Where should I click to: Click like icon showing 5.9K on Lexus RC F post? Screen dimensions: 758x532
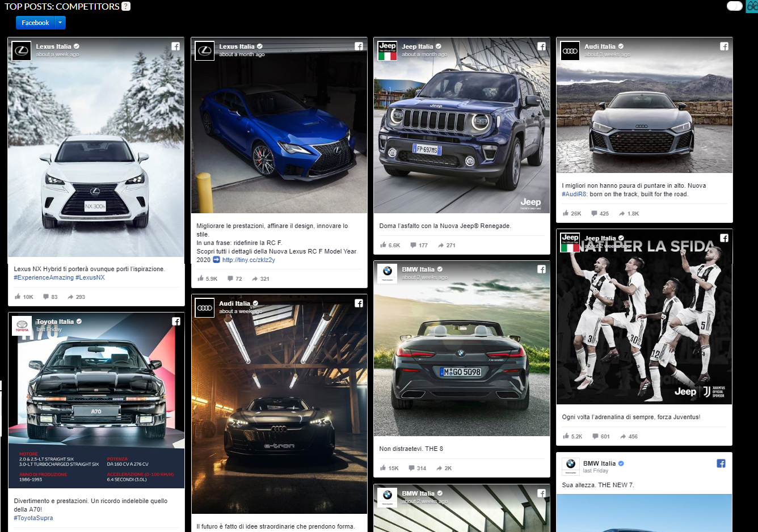coord(200,278)
